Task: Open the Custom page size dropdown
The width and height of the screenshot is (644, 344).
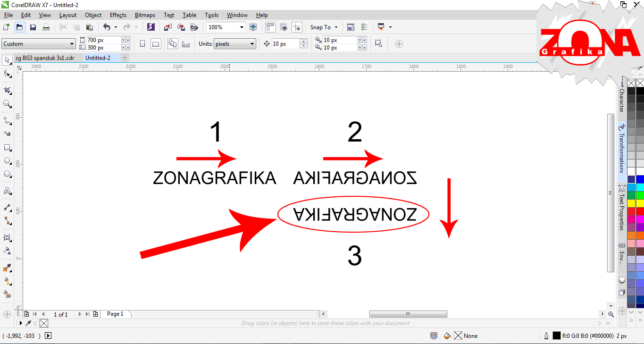Action: tap(72, 44)
